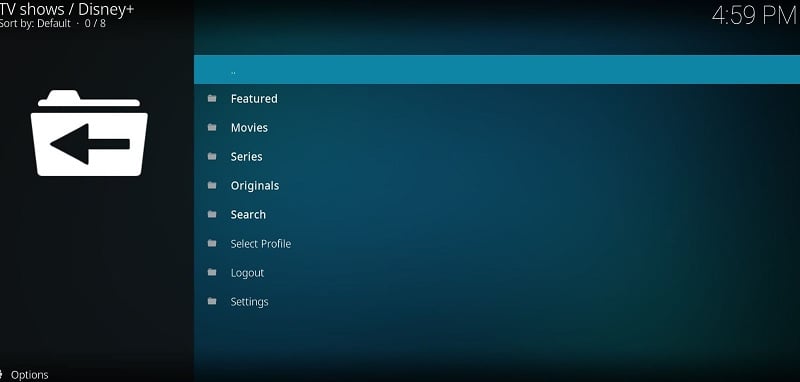This screenshot has width=800, height=382.
Task: Click the folder icon beside Originals
Action: tap(212, 185)
